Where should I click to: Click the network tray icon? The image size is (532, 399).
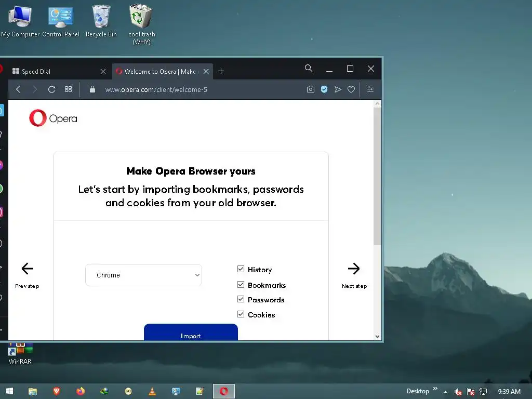483,392
